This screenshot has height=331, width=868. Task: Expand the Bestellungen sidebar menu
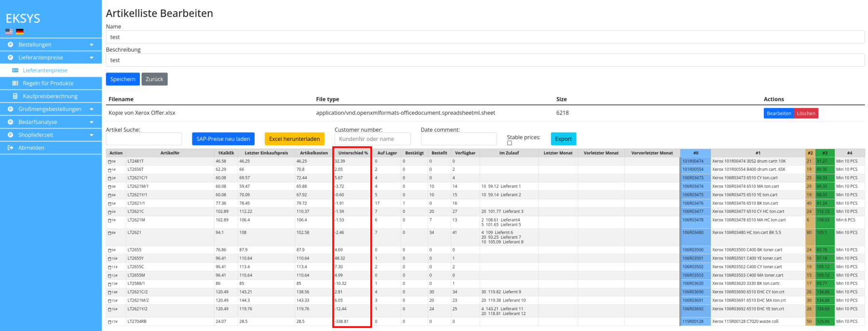pos(92,45)
